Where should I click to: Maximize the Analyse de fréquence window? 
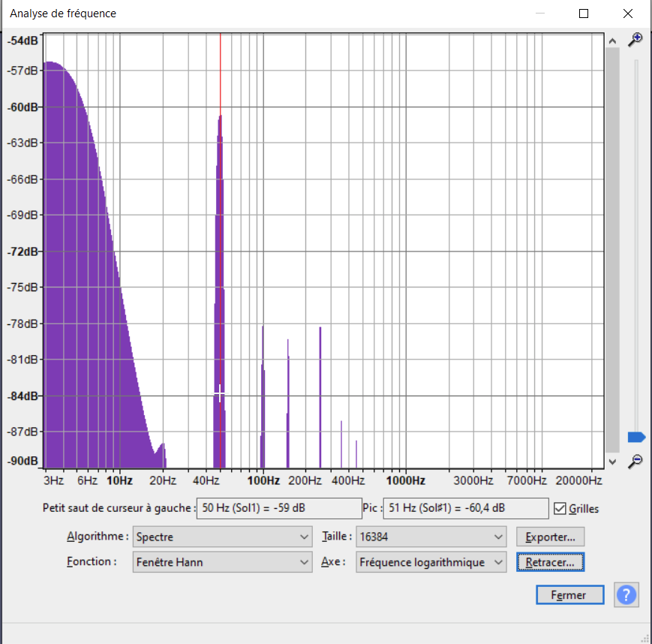click(x=584, y=14)
